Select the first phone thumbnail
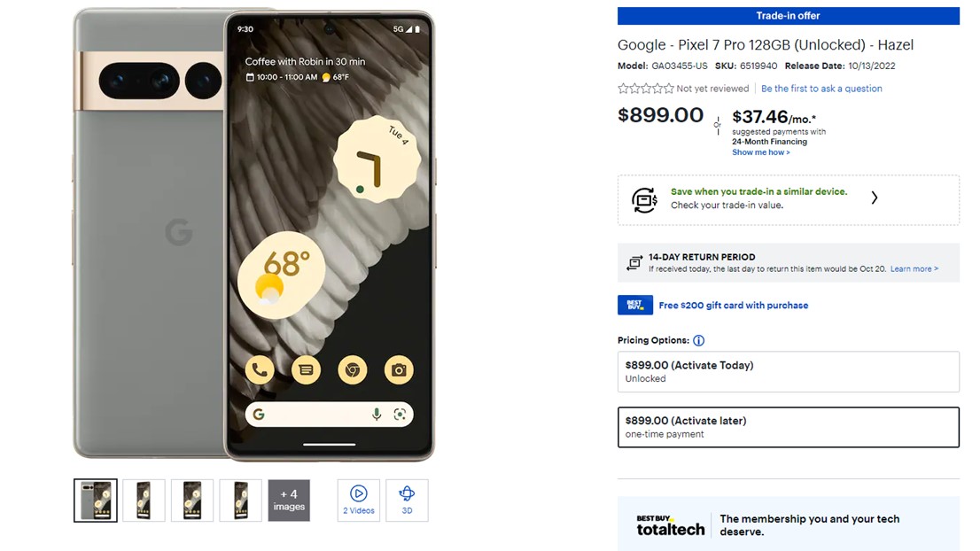The image size is (980, 551). pyautogui.click(x=96, y=501)
